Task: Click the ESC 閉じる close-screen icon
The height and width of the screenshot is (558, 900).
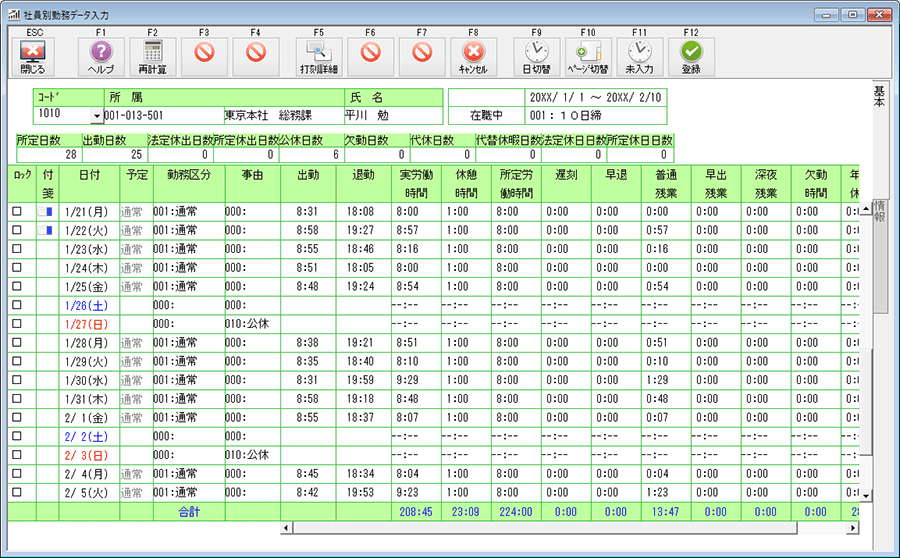Action: 32,57
